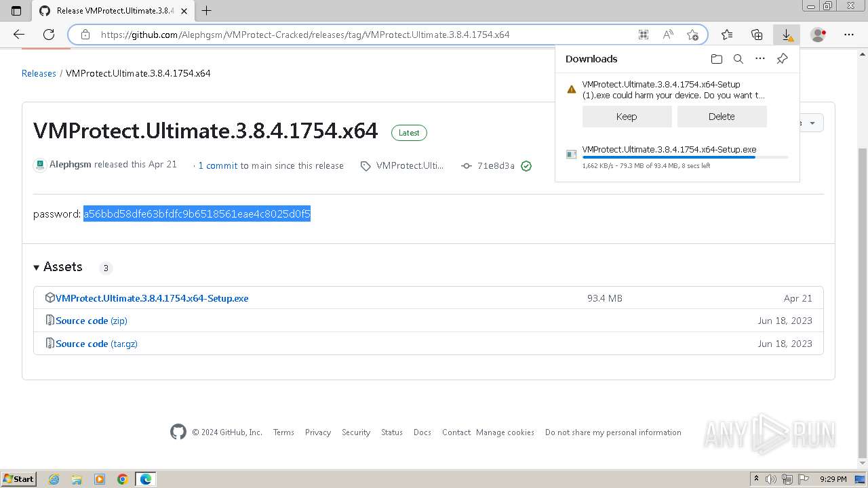Open File Explorer from taskbar

click(77, 479)
